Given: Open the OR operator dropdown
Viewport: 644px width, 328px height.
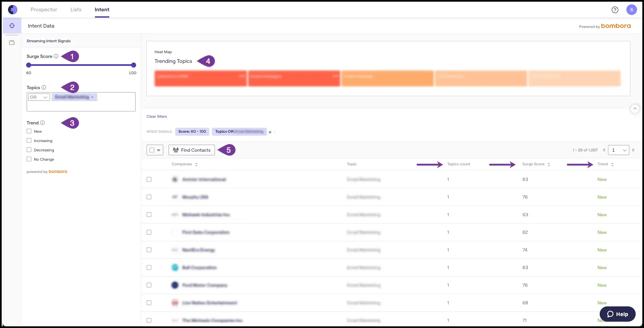Looking at the screenshot, I should pyautogui.click(x=39, y=97).
